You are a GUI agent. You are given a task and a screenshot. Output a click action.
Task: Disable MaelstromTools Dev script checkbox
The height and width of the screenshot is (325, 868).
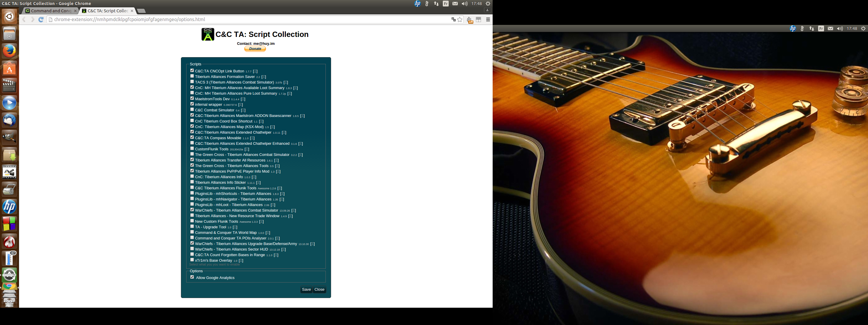click(192, 98)
